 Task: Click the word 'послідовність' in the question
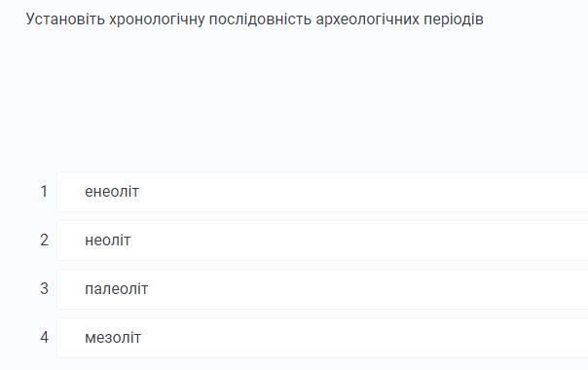click(x=260, y=18)
